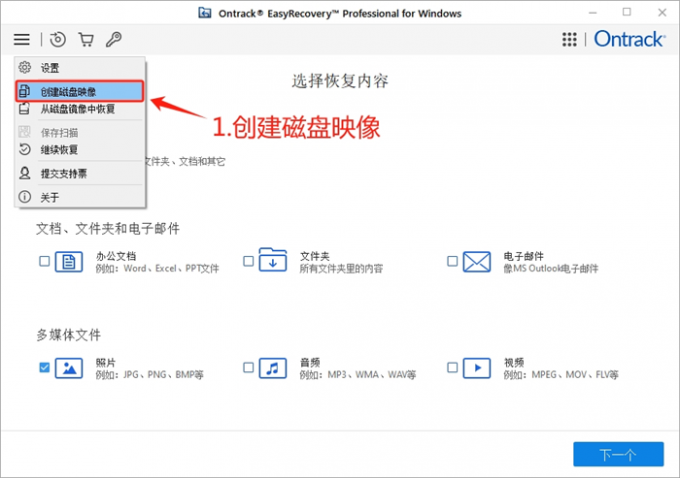Click the 办公文档 label text
680x478 pixels.
[x=116, y=256]
